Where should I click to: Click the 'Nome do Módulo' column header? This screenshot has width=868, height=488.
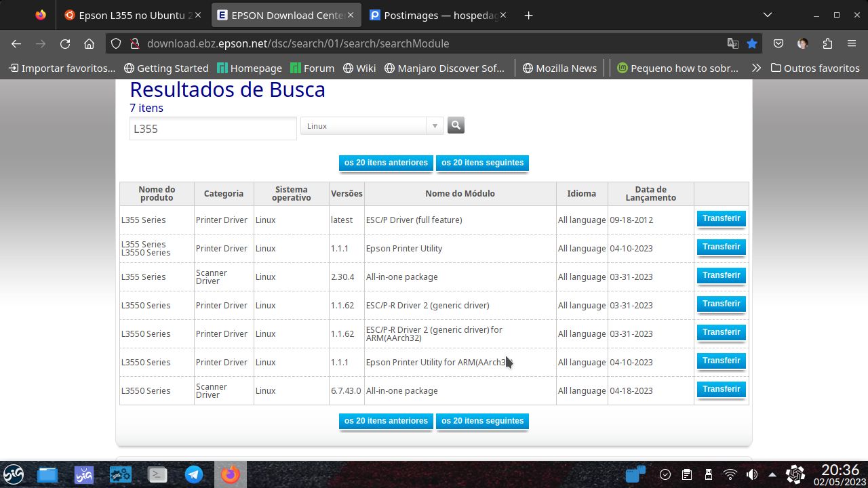pyautogui.click(x=460, y=194)
